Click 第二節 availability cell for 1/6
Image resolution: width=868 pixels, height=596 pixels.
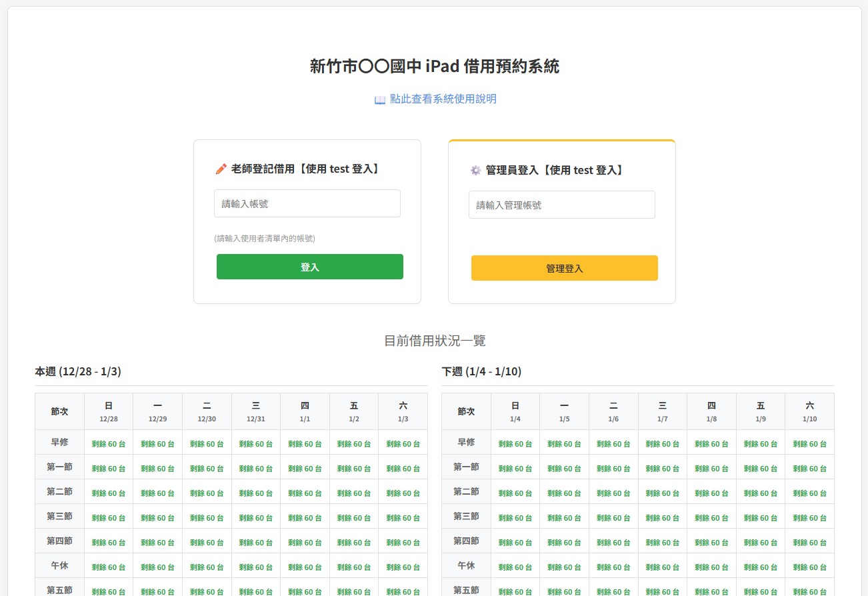tap(613, 493)
